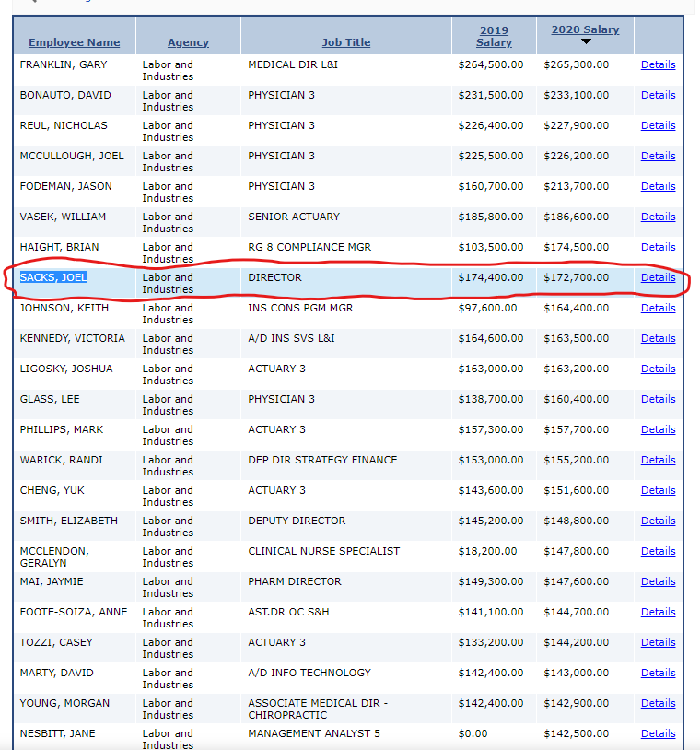The image size is (700, 750).
Task: Sort table by 2020 Salary header
Action: pos(585,29)
